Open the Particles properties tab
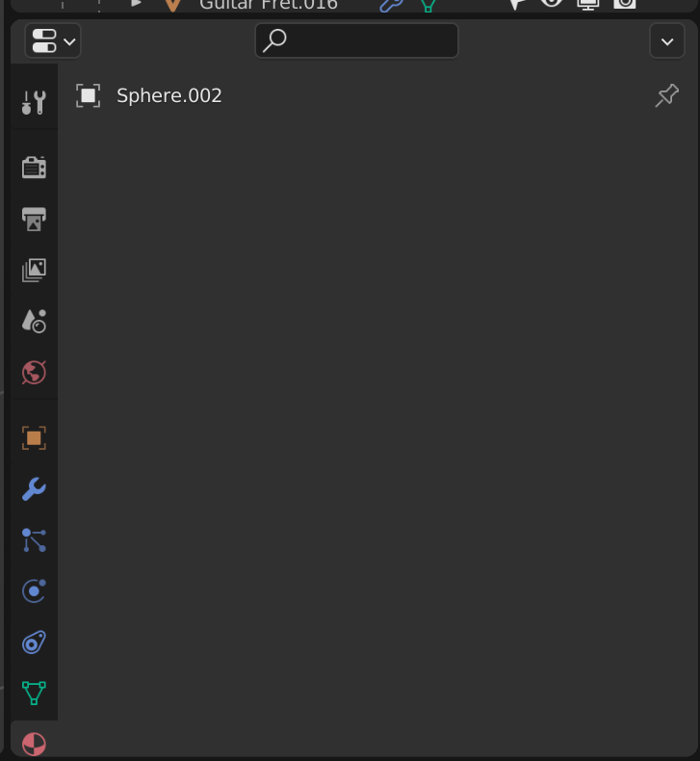The image size is (700, 761). (x=34, y=540)
